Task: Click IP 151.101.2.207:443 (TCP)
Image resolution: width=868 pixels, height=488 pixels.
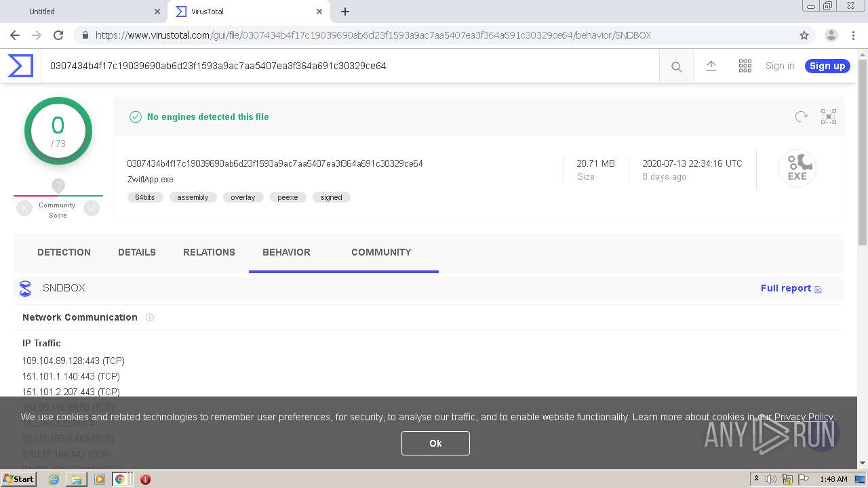Action: tap(71, 392)
